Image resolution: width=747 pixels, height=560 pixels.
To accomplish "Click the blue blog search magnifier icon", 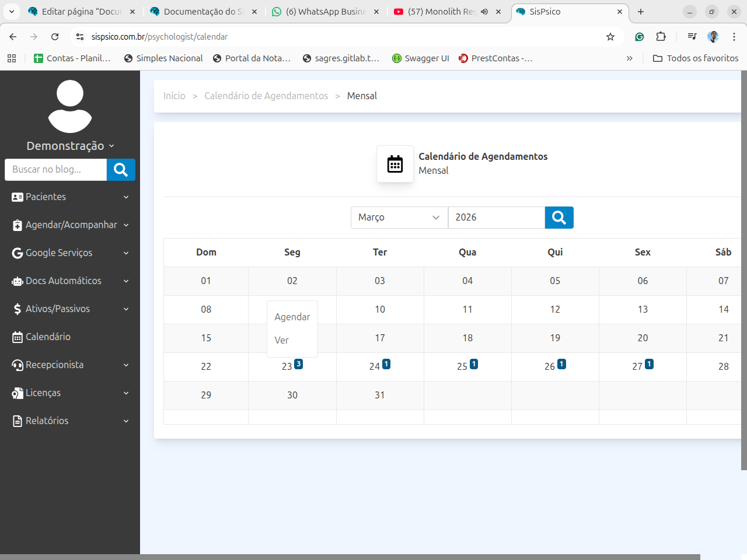I will 121,170.
